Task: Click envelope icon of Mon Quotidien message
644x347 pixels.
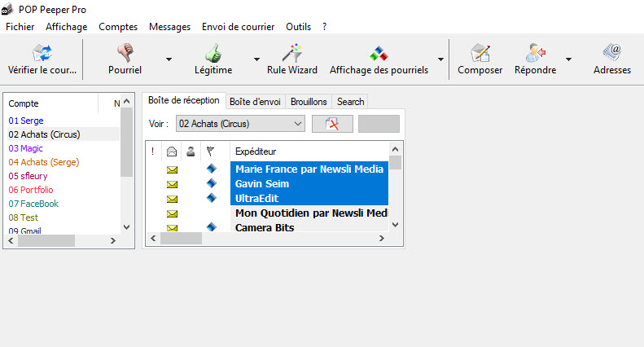Action: tap(172, 213)
